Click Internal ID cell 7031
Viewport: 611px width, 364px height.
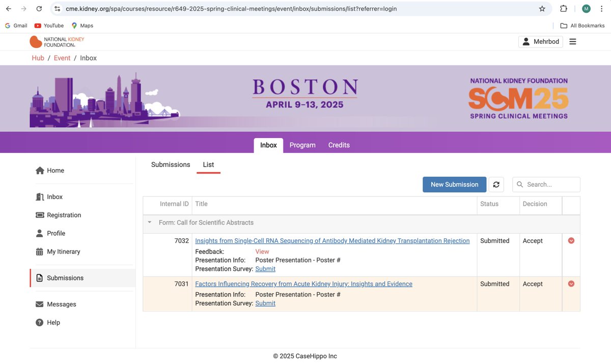point(181,284)
